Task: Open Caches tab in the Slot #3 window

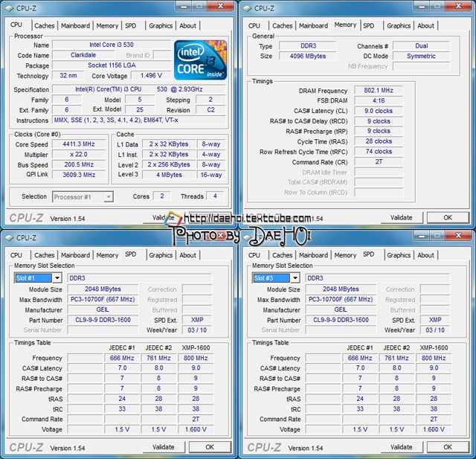Action: (x=283, y=255)
